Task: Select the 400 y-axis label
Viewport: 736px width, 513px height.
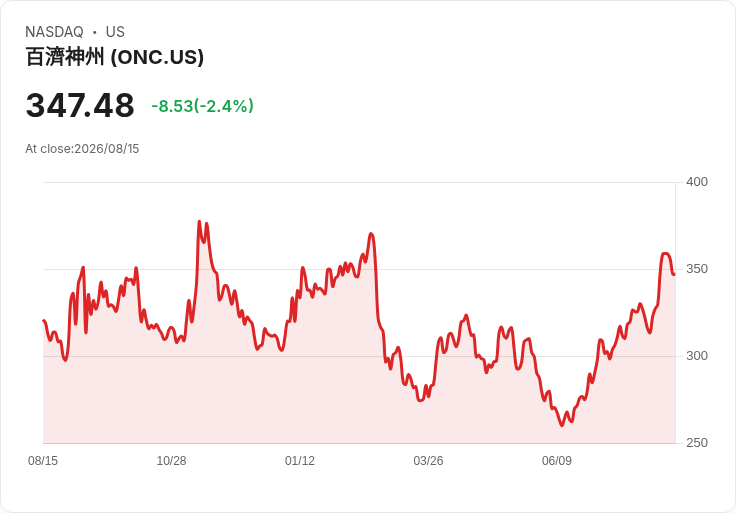Action: point(697,182)
